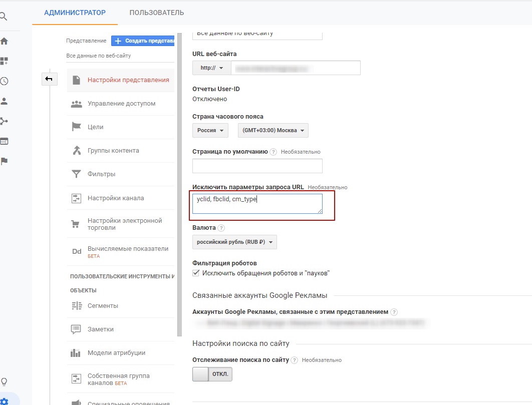This screenshot has height=405, width=532.
Task: Click the 'Отключено' User-ID status text
Action: (210, 99)
